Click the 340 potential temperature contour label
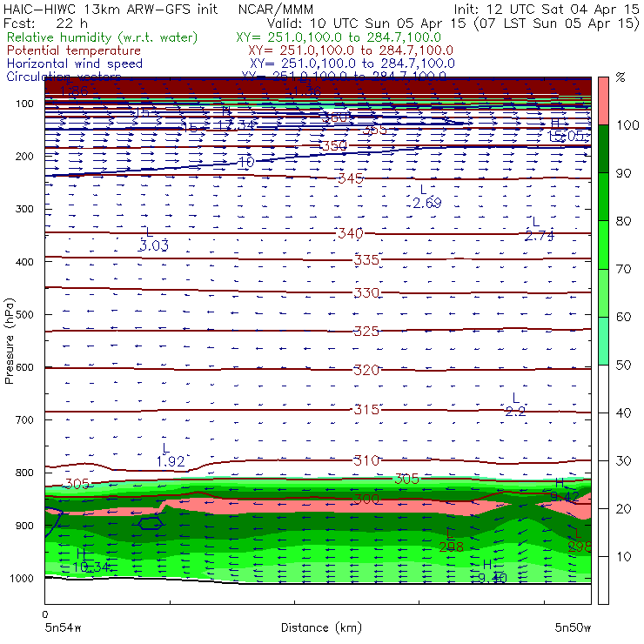 351,233
